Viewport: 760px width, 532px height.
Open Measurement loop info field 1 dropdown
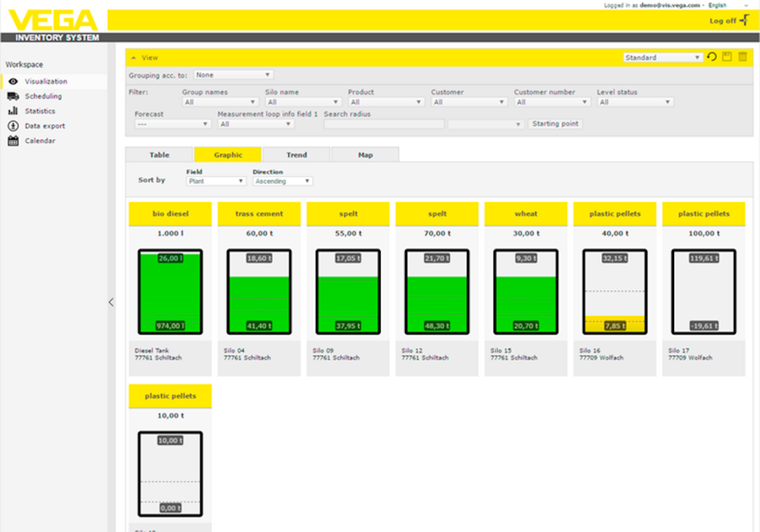coord(255,125)
